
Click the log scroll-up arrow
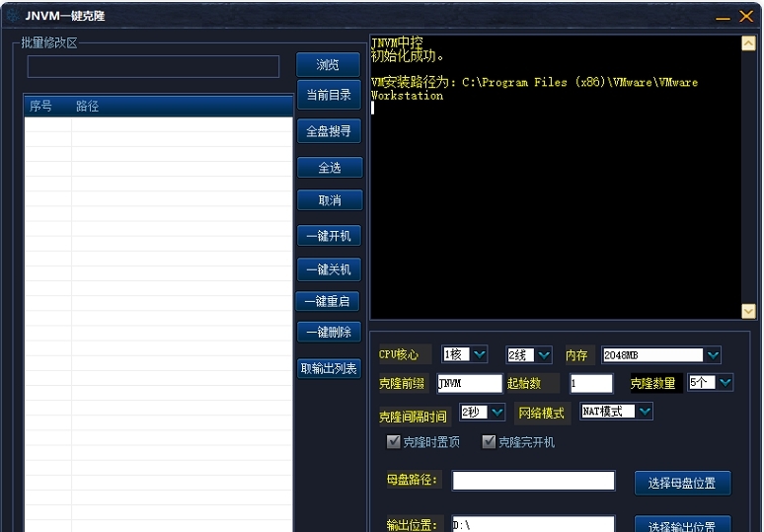point(748,43)
